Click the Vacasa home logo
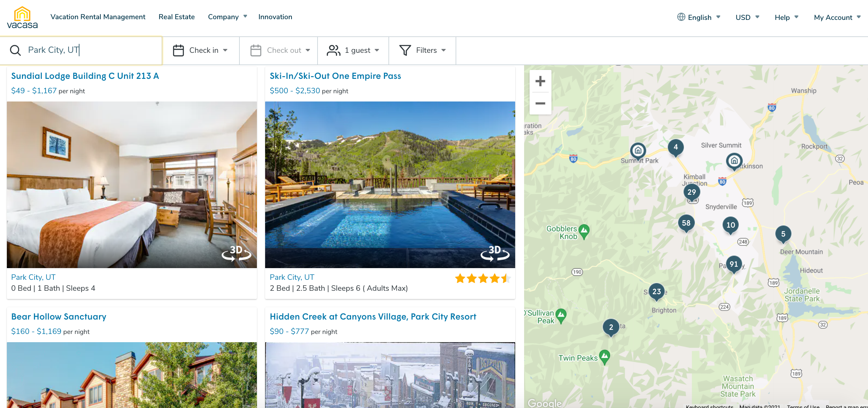 point(22,18)
